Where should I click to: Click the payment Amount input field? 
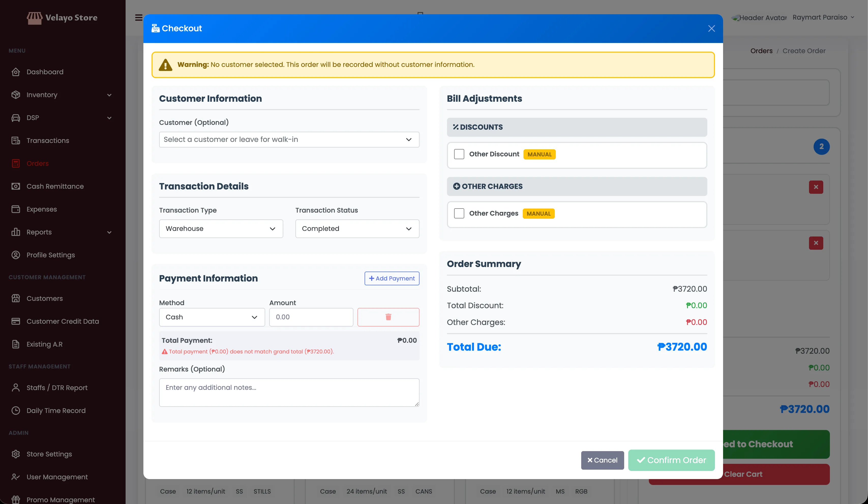[x=311, y=317]
